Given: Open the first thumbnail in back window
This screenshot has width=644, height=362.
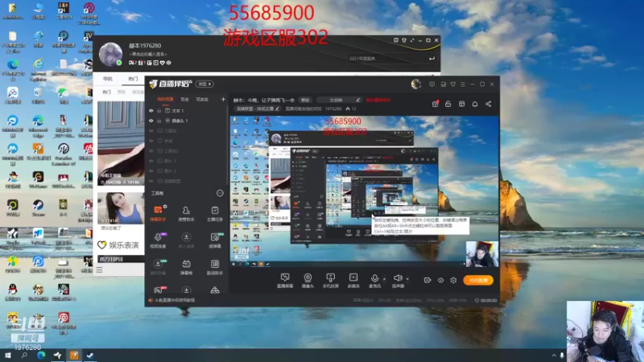Looking at the screenshot, I should tap(121, 143).
